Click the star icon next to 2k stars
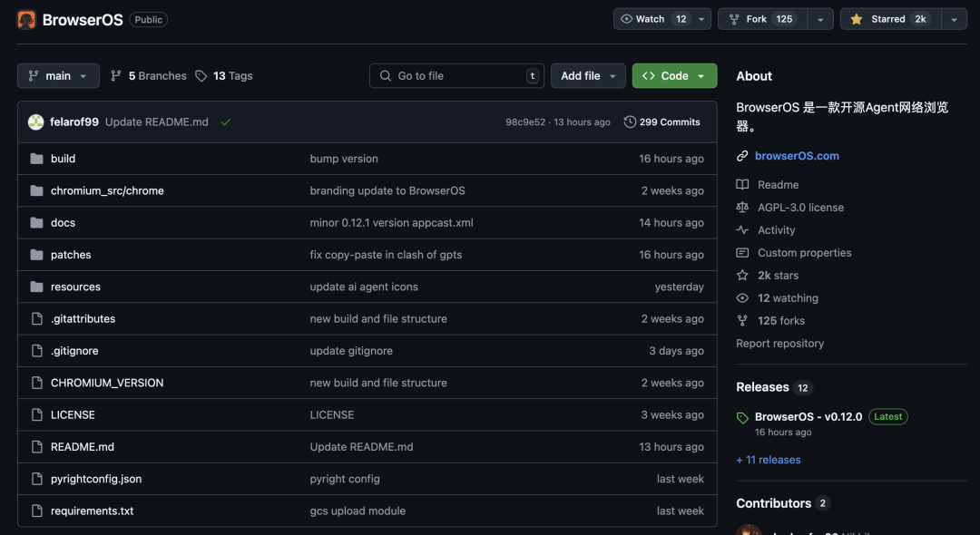 coord(742,276)
